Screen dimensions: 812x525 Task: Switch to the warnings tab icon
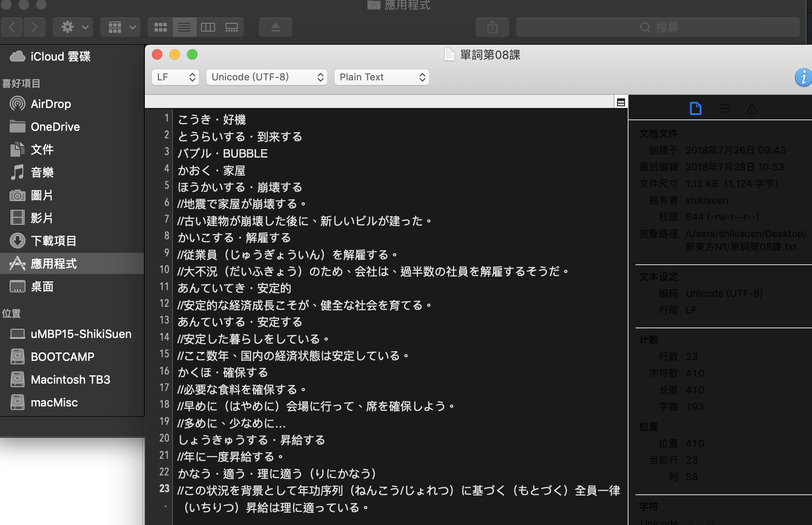point(752,108)
